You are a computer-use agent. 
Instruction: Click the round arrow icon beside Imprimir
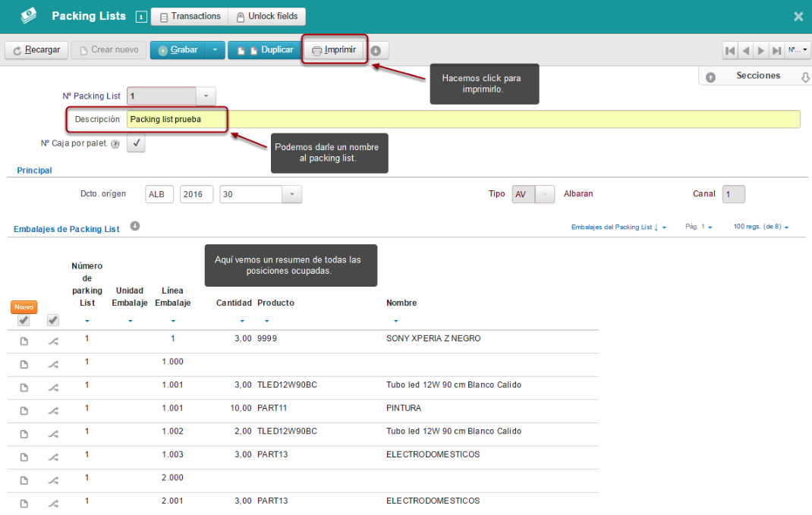[376, 51]
